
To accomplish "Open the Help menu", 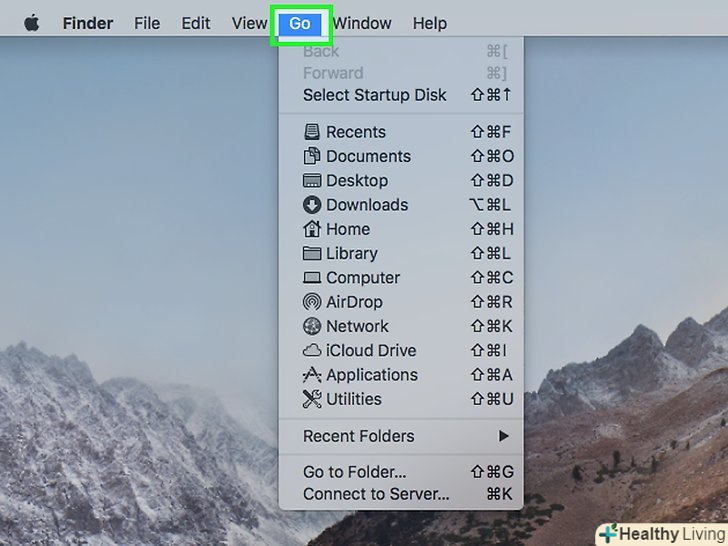I will coord(430,23).
